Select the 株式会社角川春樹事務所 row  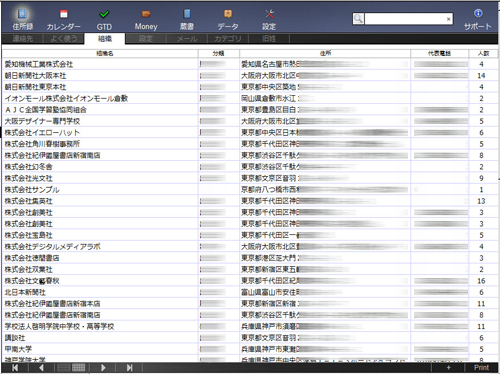(x=250, y=144)
